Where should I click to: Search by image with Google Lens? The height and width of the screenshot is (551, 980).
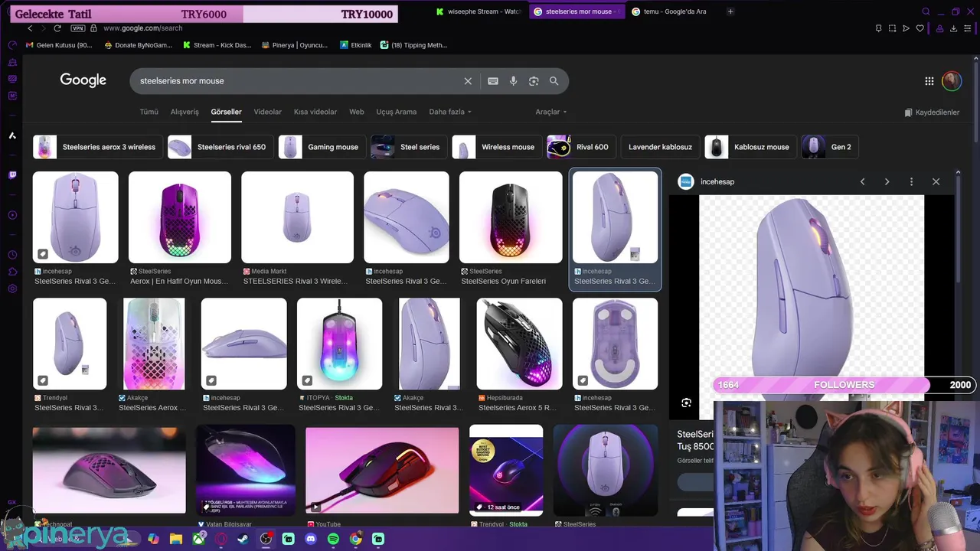[x=534, y=81]
